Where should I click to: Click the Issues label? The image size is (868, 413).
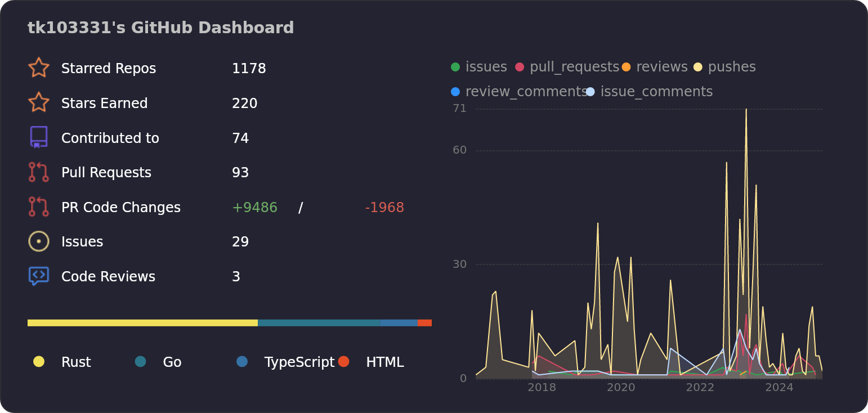[x=82, y=242]
